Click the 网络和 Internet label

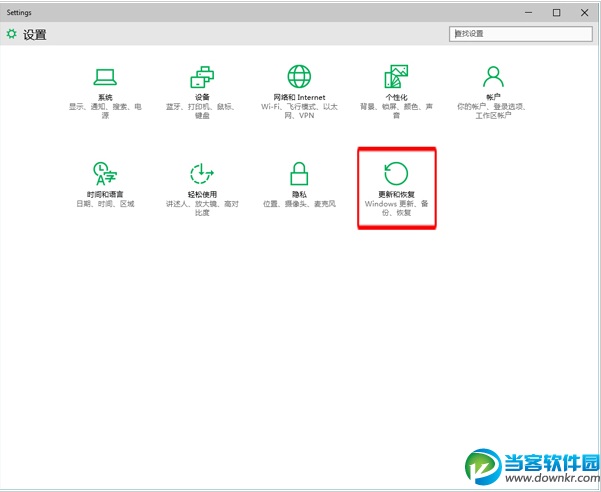coord(299,97)
